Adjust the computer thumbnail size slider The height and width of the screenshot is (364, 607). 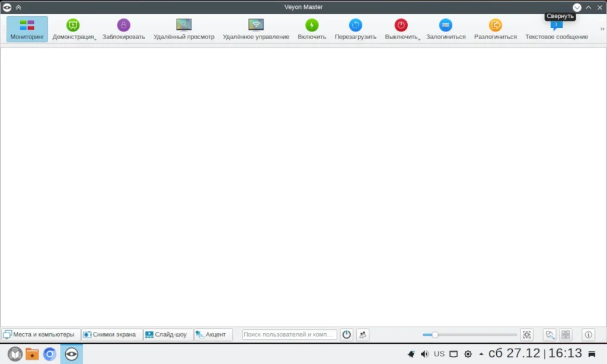click(469, 334)
